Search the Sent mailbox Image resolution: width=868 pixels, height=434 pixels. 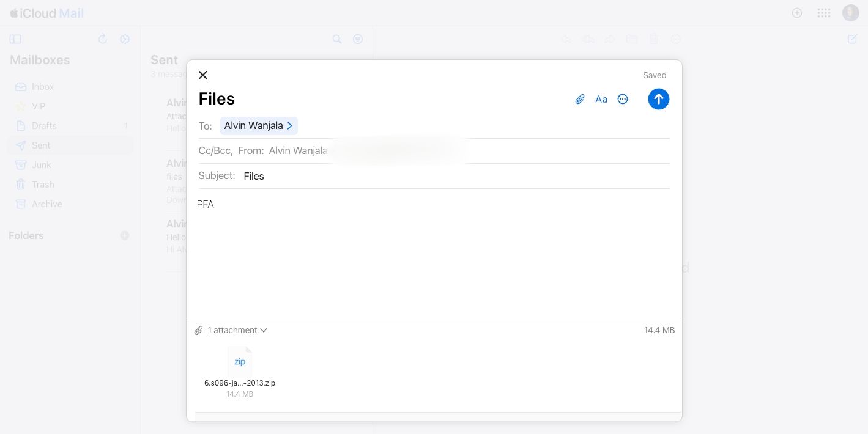coord(337,39)
